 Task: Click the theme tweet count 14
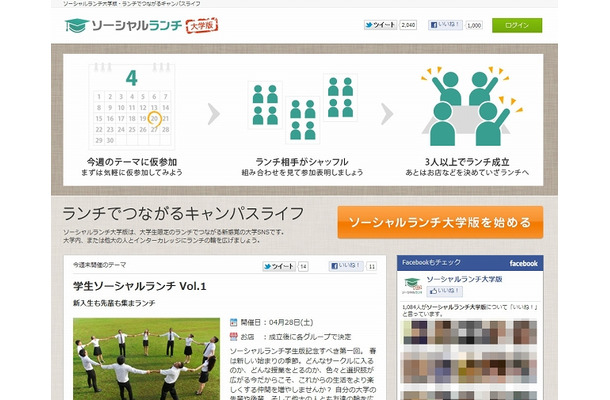coord(303,267)
